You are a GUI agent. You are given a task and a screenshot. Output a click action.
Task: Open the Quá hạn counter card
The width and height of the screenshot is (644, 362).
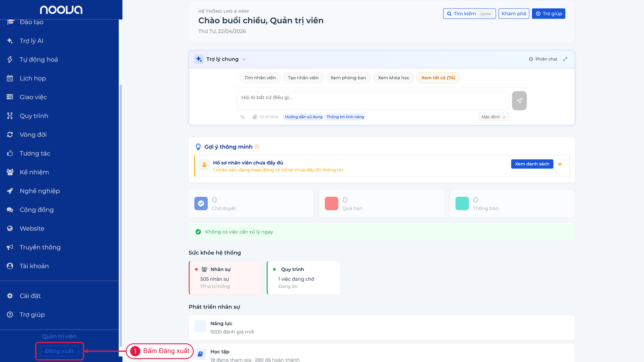tap(382, 204)
